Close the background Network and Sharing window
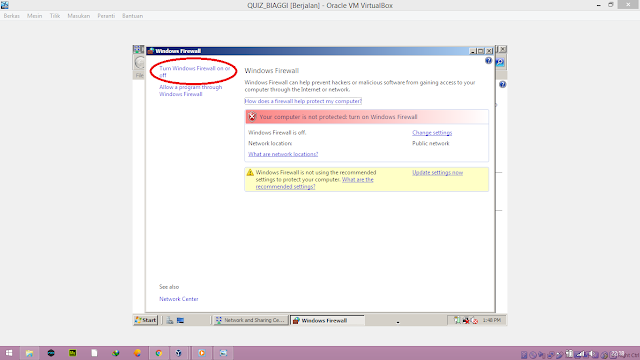The height and width of the screenshot is (360, 640). 502,49
